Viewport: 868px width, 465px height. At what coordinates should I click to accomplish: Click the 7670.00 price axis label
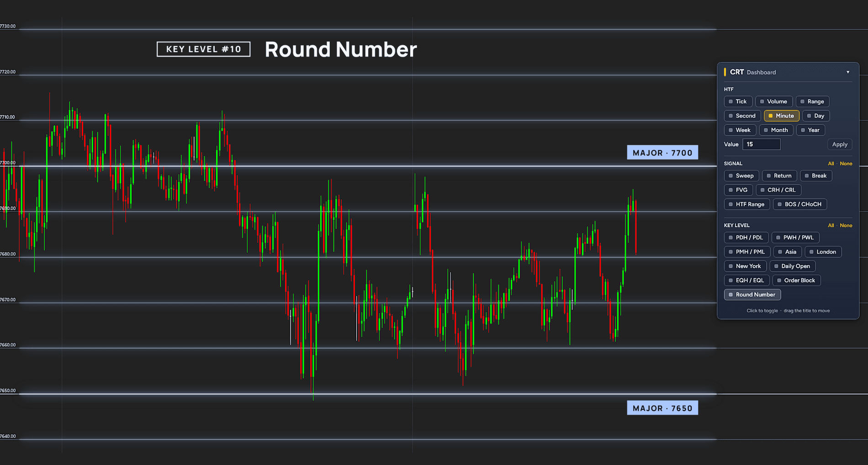point(8,299)
